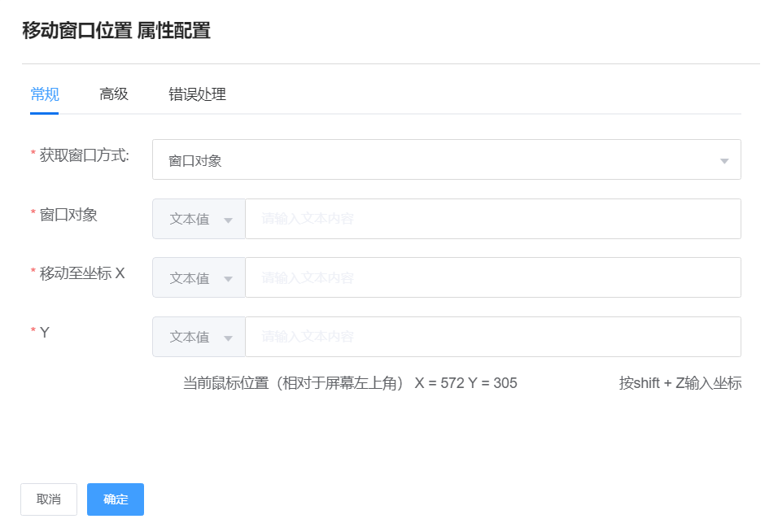Viewport: 778px width, 532px height.
Task: Confirm with the 确定 button
Action: [x=116, y=499]
